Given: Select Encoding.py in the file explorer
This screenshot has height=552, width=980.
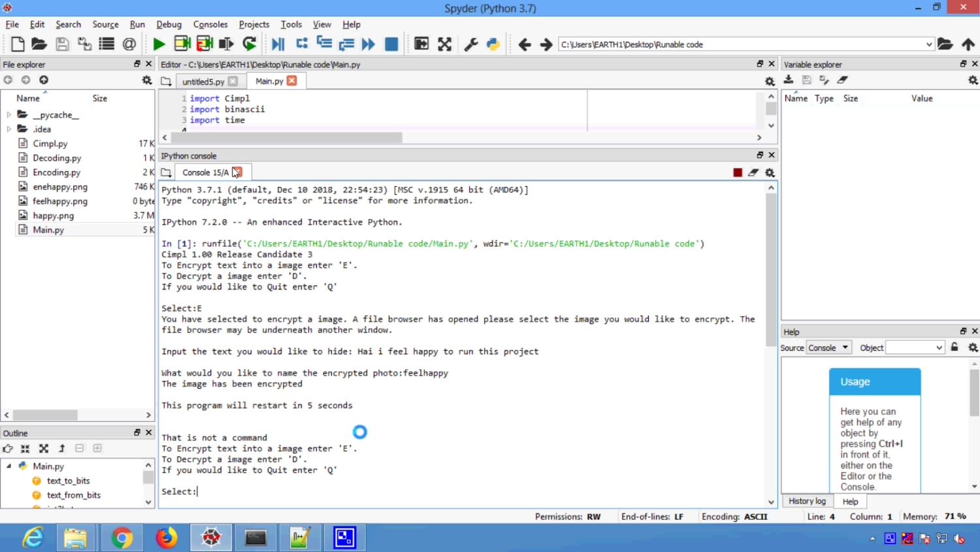Looking at the screenshot, I should (x=56, y=172).
